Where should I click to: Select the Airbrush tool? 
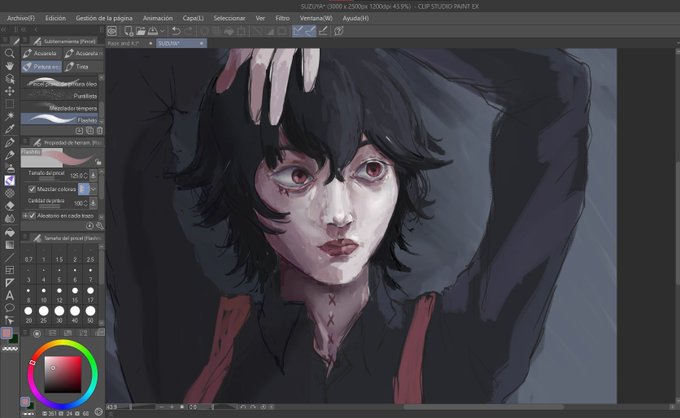click(x=10, y=168)
